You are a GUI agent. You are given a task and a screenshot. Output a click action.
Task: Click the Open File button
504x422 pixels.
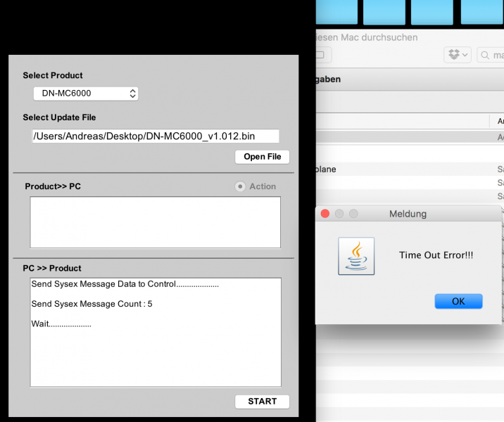[263, 157]
